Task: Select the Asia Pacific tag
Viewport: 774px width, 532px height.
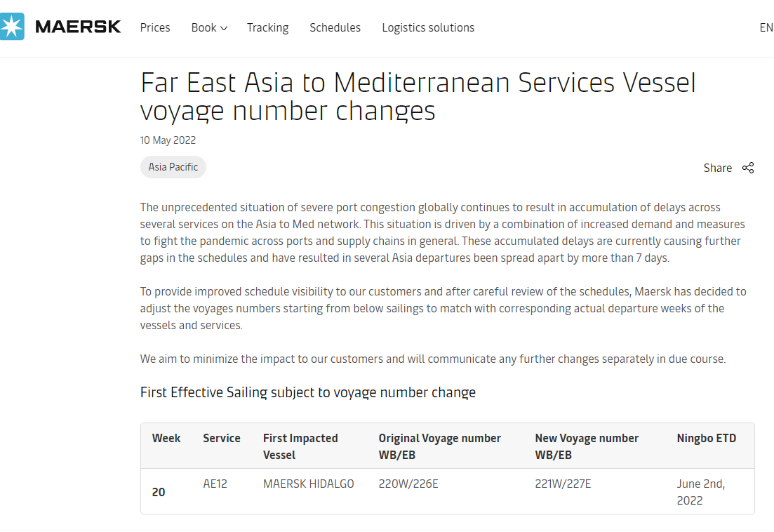Action: point(173,167)
